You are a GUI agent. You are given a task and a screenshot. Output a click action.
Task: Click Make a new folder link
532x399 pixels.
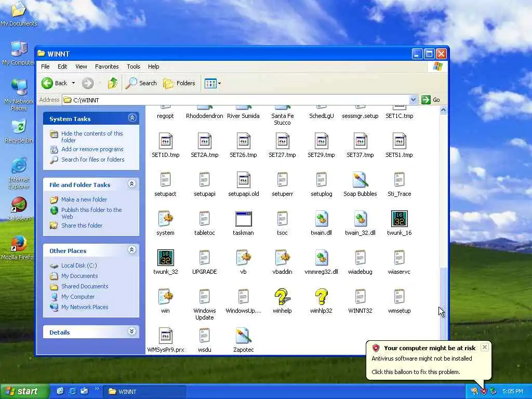(x=84, y=199)
